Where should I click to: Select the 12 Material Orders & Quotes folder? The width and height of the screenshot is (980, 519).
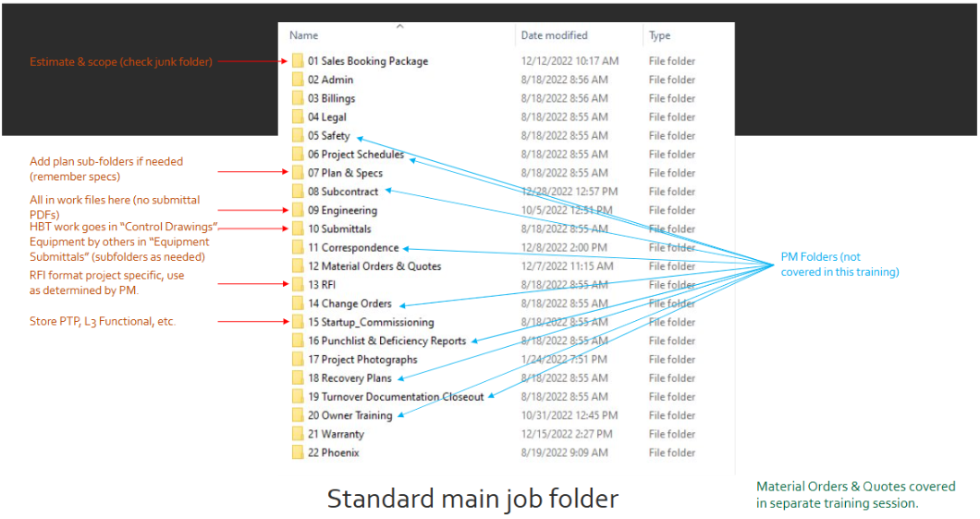[374, 266]
